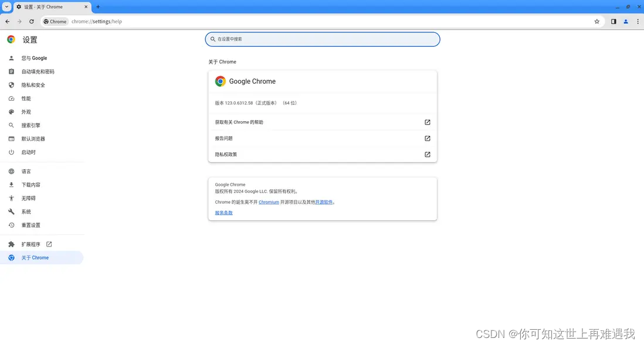Open 搜索引擎 settings section
644x345 pixels.
point(42,125)
